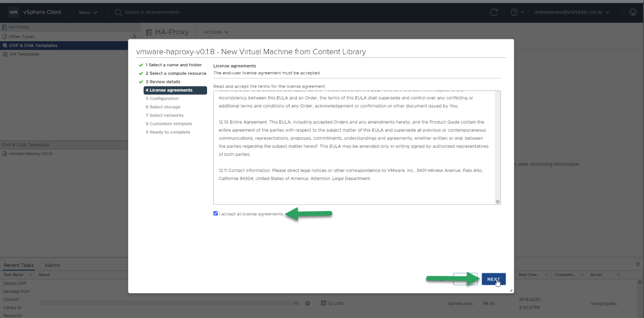Toggle I accept all license agreements checkbox
The width and height of the screenshot is (644, 318).
(x=216, y=214)
